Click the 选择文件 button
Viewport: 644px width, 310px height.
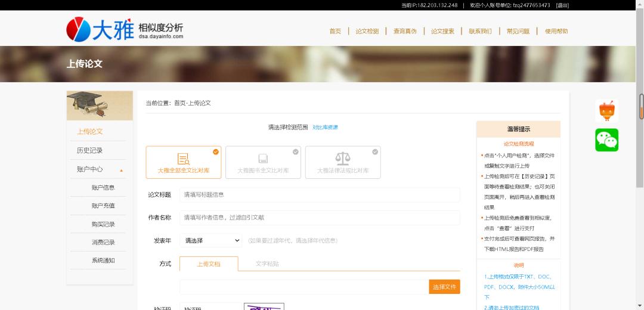pyautogui.click(x=444, y=287)
